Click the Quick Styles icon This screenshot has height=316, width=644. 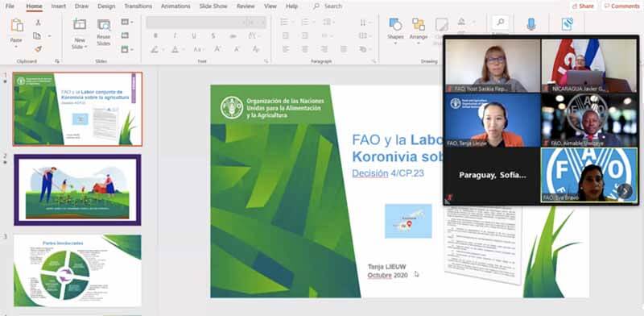click(x=441, y=24)
